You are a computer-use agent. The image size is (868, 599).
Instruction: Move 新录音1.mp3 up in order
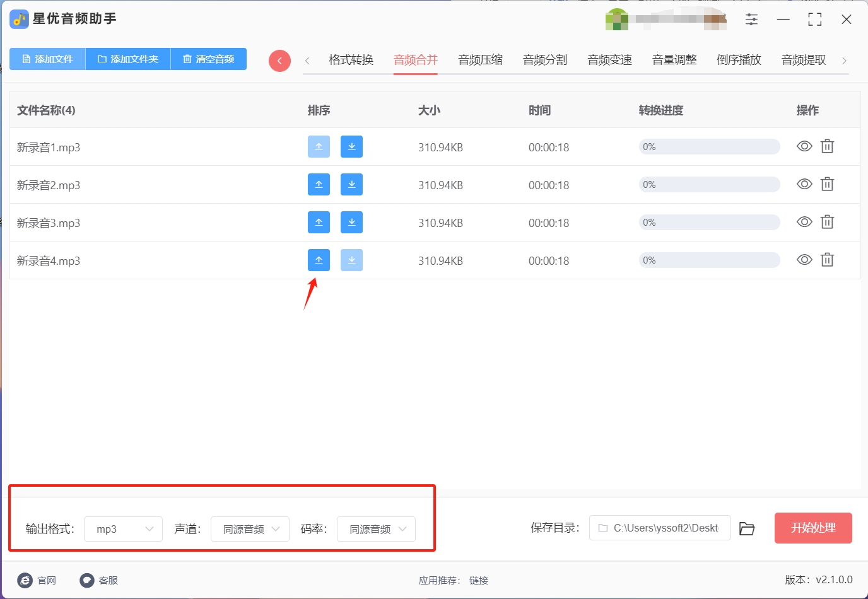click(319, 146)
